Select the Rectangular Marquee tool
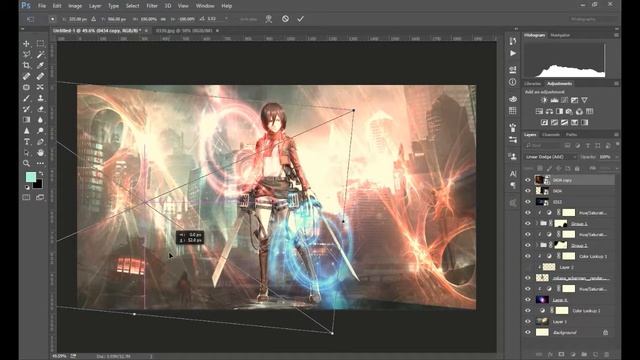Screen dimensions: 640x360 (40, 43)
